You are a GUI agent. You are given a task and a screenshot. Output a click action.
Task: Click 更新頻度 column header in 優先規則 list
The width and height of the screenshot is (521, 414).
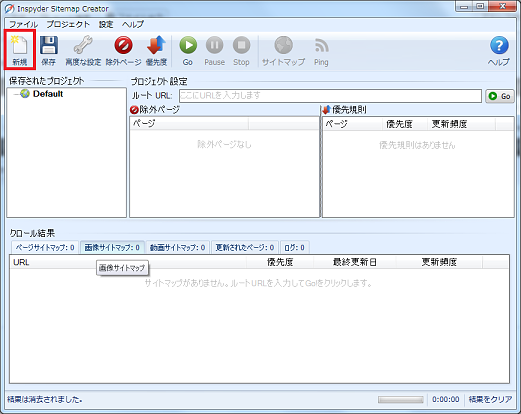(461, 124)
